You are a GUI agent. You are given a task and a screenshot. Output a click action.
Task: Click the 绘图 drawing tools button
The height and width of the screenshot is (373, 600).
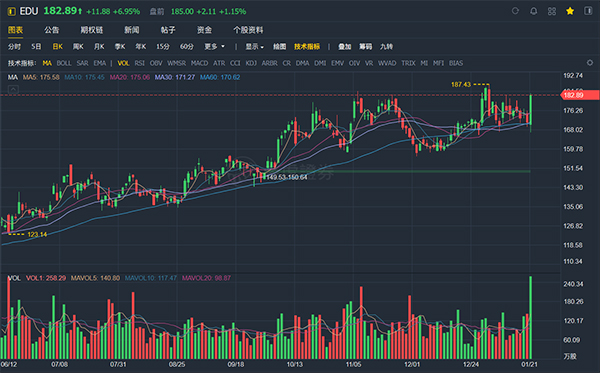(279, 47)
